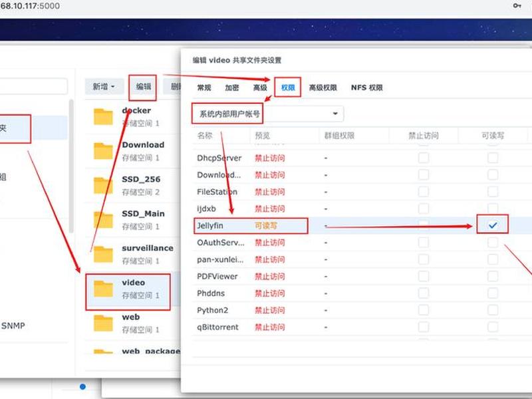This screenshot has width=532, height=399.
Task: Click the 编辑 button
Action: (143, 87)
